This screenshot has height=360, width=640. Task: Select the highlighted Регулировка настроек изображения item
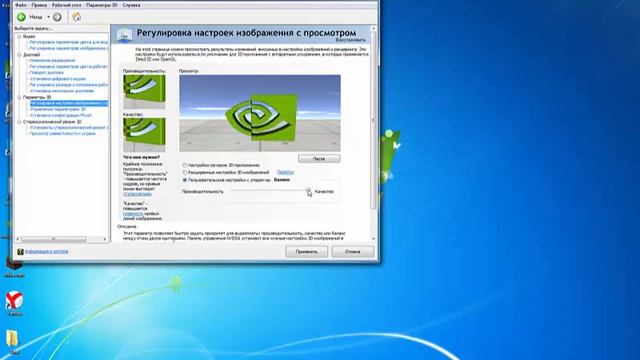[69, 103]
